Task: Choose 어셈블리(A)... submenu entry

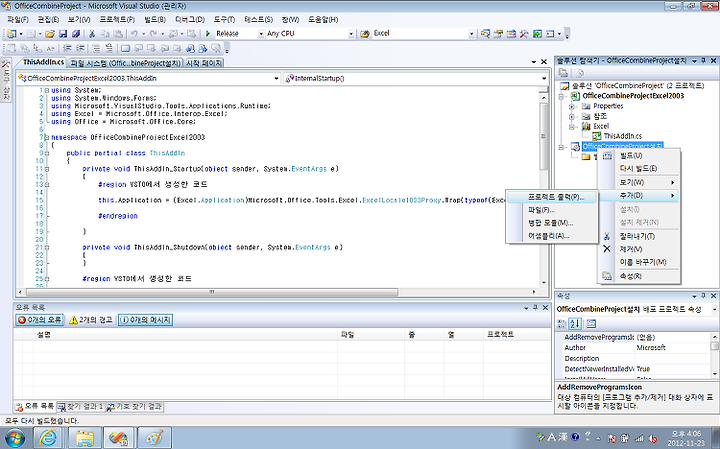Action: coord(551,236)
